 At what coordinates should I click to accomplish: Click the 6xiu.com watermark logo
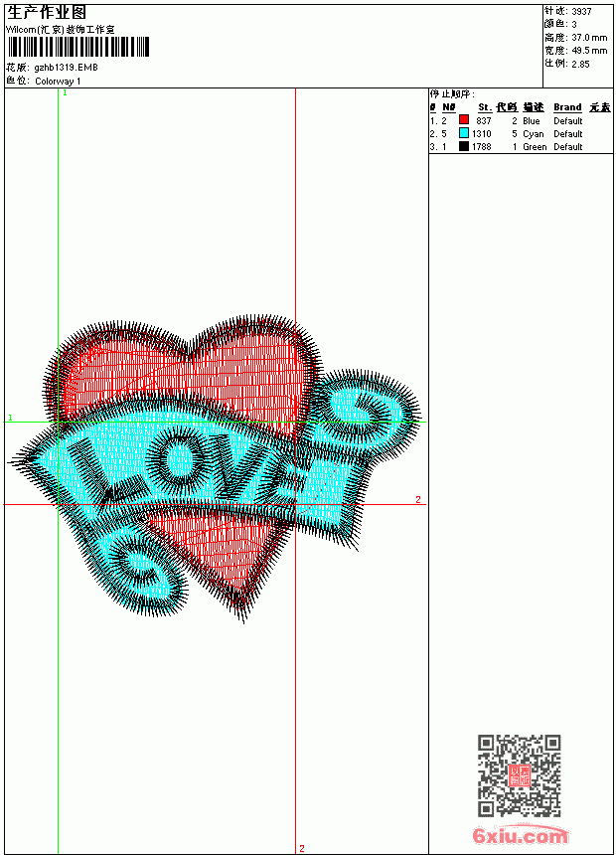click(x=521, y=835)
